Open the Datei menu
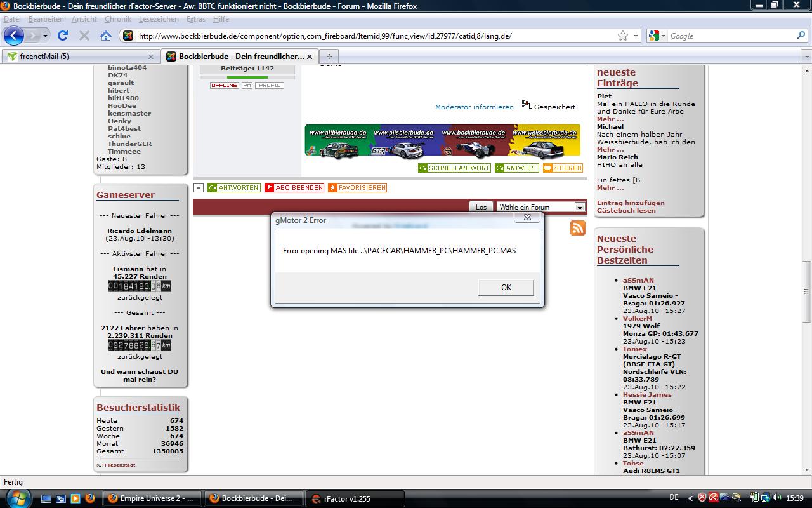Viewport: 812px width, 508px height. click(12, 19)
